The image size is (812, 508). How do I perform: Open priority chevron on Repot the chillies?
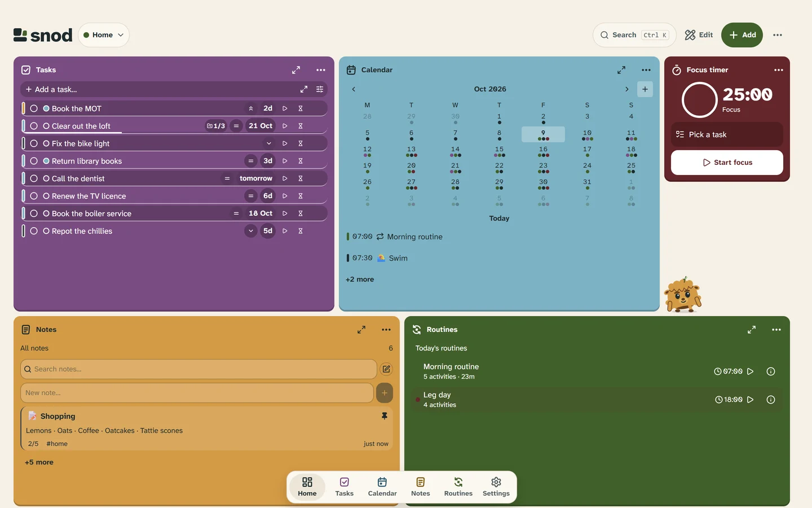(251, 231)
